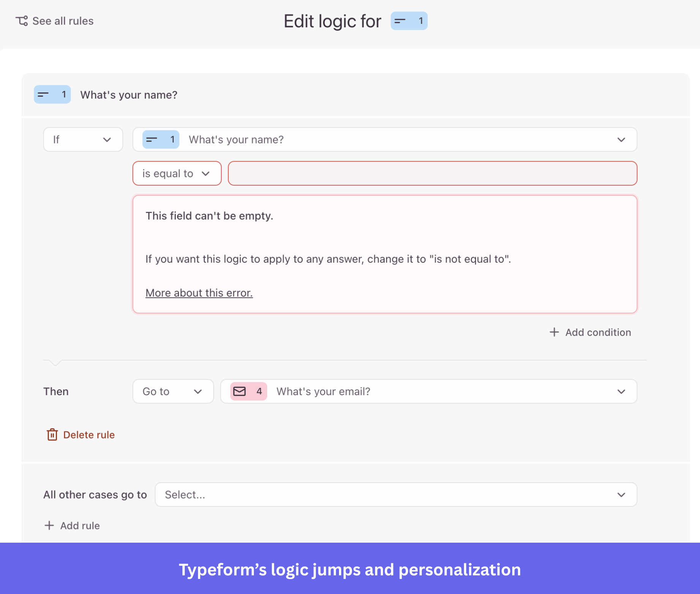
Task: Click Add rule
Action: pos(79,526)
